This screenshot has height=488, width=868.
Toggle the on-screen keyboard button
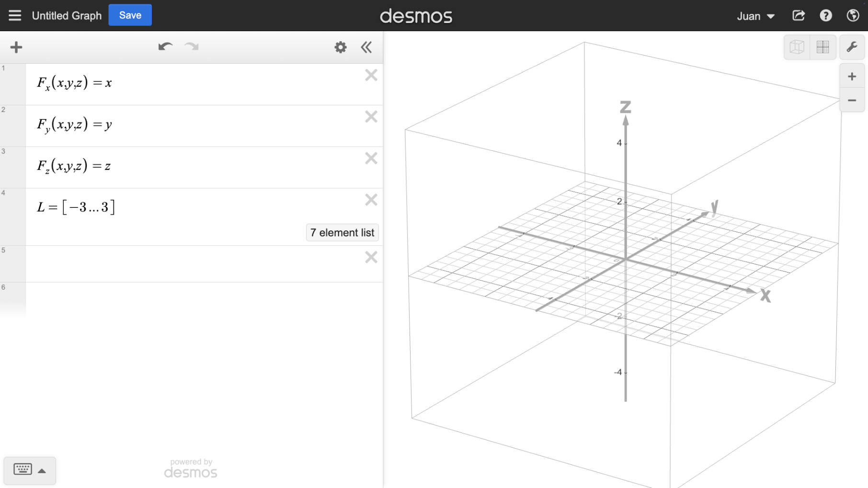pyautogui.click(x=23, y=469)
